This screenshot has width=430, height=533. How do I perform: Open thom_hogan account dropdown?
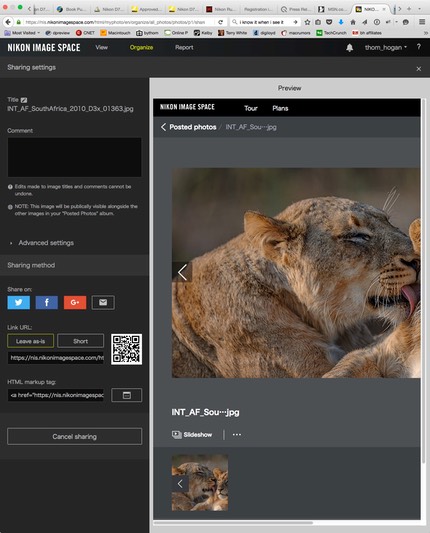click(386, 48)
